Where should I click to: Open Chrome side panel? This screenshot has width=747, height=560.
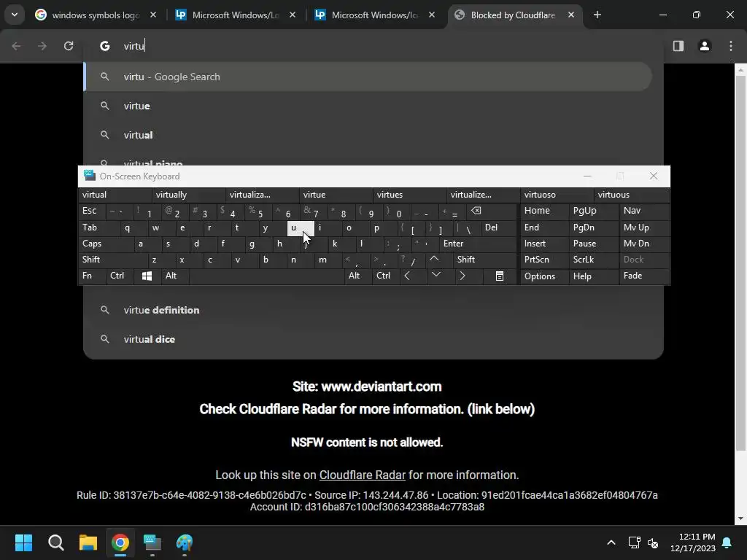click(x=678, y=46)
